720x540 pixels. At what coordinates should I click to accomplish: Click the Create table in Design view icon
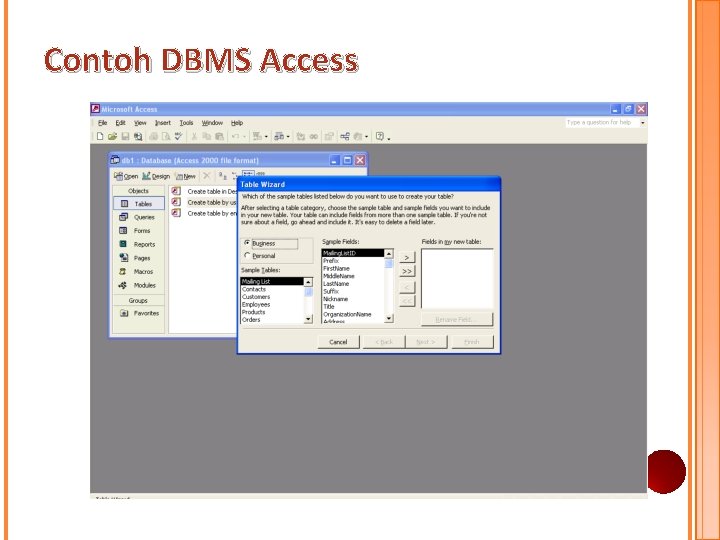point(176,191)
